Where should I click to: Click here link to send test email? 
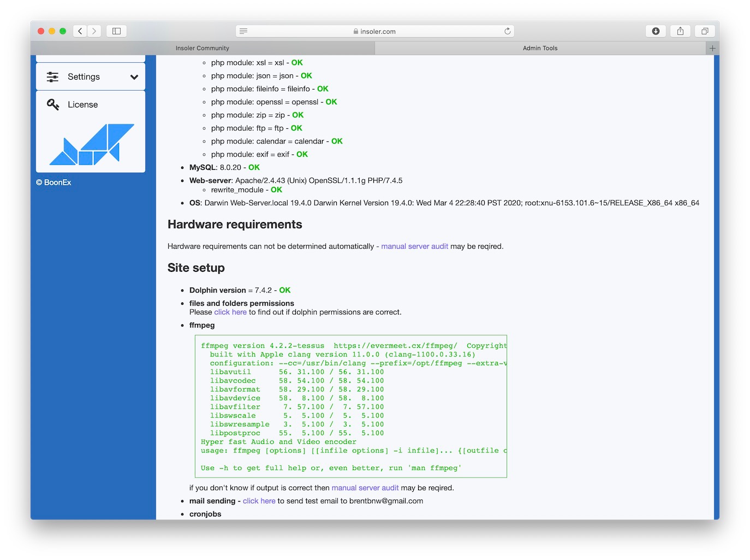259,501
